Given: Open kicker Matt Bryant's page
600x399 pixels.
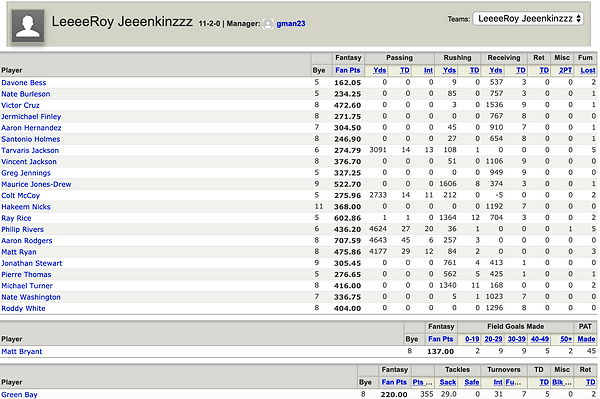Looking at the screenshot, I should (x=21, y=352).
